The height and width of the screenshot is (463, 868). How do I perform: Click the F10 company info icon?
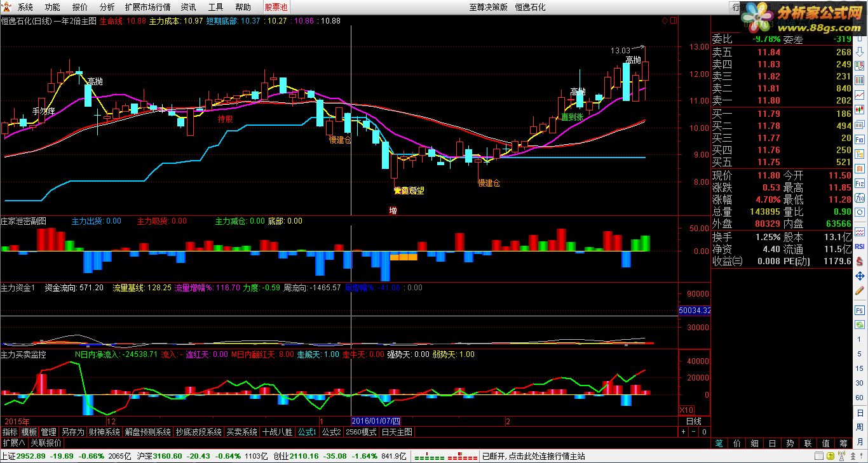pyautogui.click(x=860, y=139)
